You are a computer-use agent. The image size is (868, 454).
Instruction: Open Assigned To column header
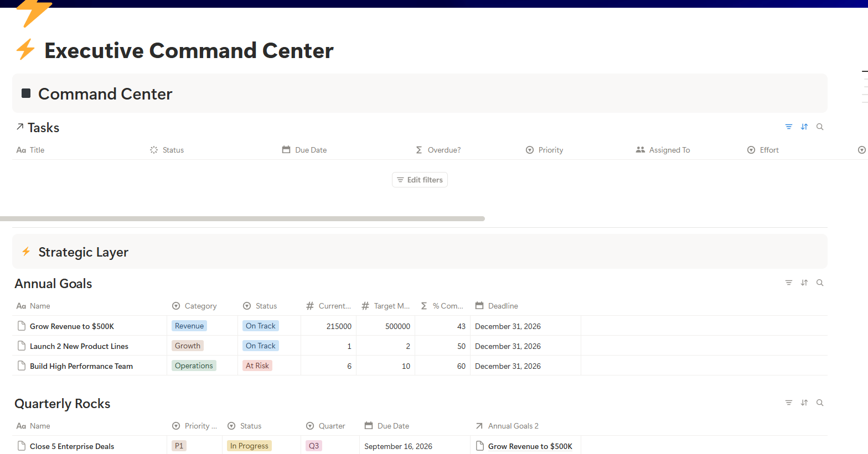coord(663,150)
